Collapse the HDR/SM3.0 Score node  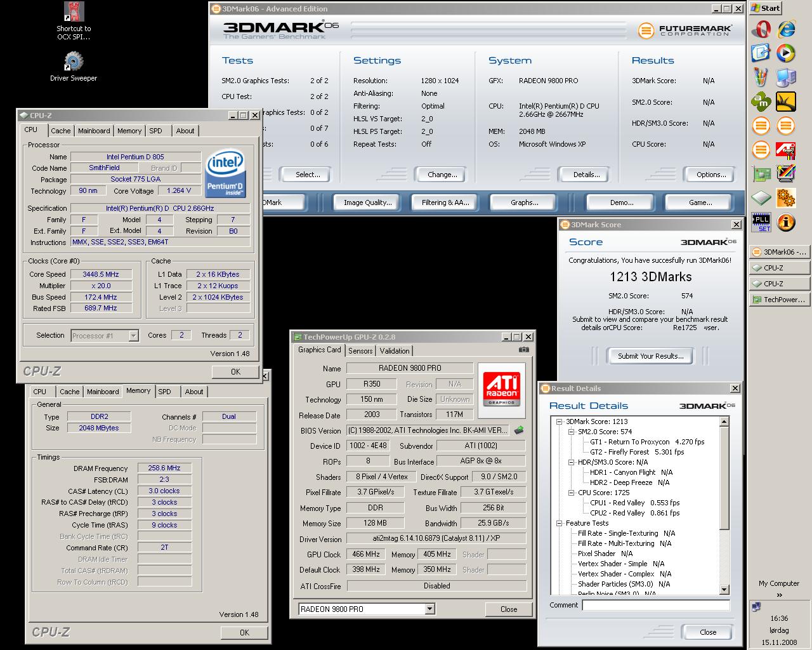pos(571,462)
